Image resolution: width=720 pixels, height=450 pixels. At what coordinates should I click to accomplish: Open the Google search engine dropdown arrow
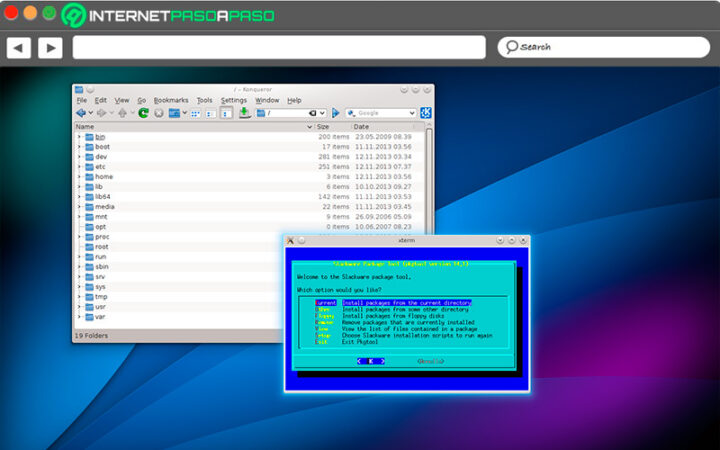point(411,113)
